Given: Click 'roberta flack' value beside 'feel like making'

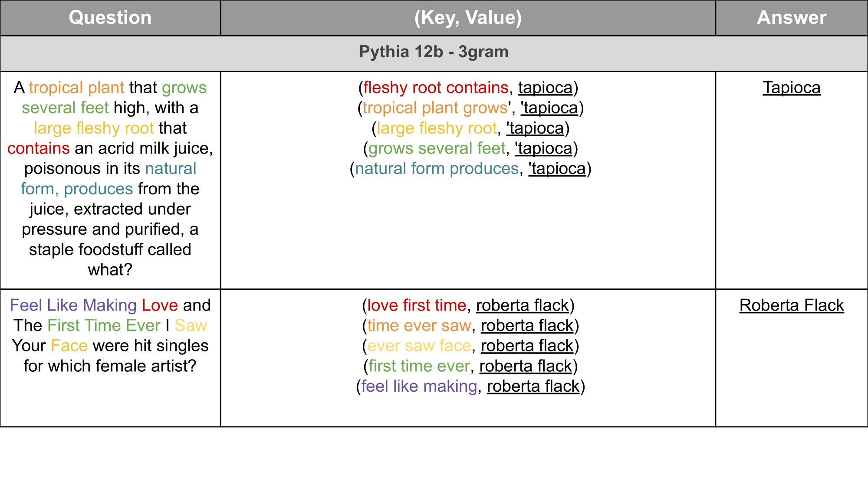Looking at the screenshot, I should tap(533, 386).
